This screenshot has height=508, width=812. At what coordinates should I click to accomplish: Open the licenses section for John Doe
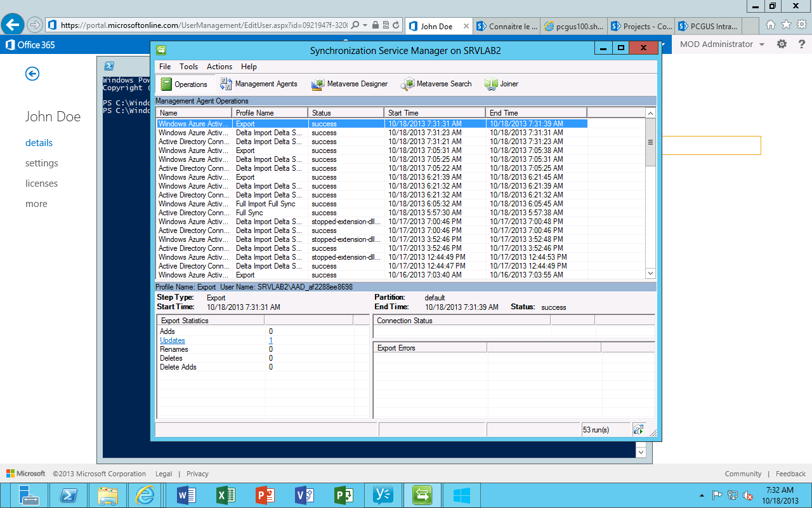[40, 183]
